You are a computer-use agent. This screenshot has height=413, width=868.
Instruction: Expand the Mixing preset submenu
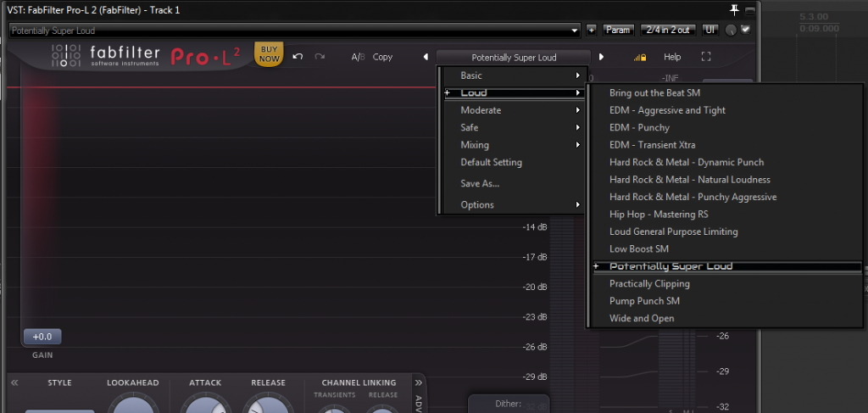click(513, 145)
